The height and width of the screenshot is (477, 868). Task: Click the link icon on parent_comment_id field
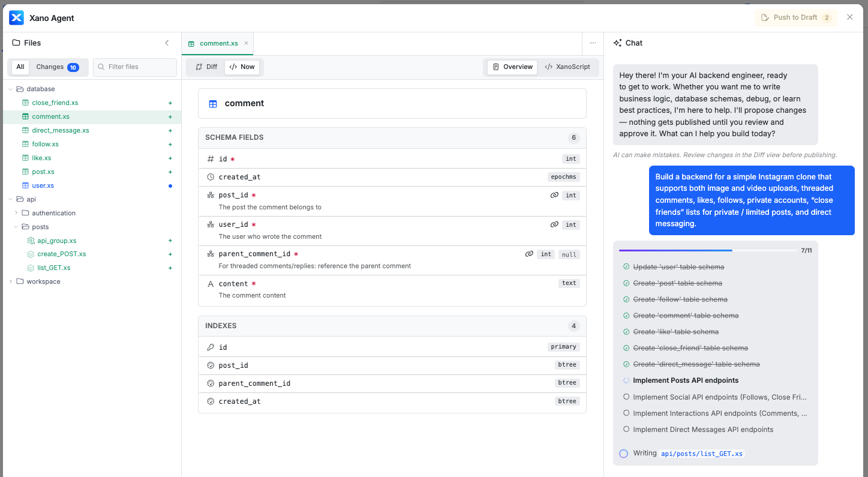tap(529, 254)
